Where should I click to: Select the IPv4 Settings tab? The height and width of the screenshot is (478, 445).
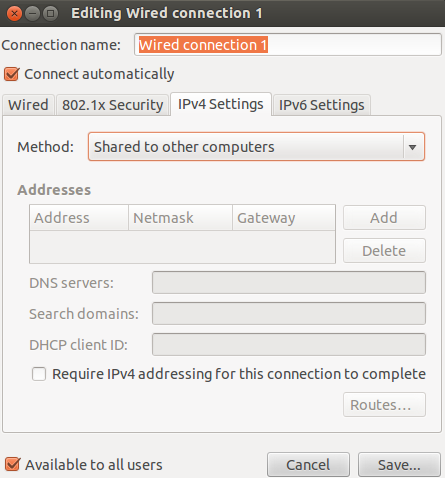221,104
